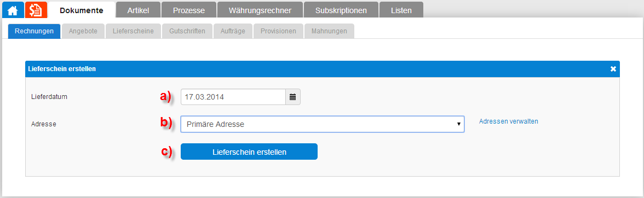Screen dimensions: 644x198
Task: Select the Aufträge sub-tab
Action: point(232,31)
